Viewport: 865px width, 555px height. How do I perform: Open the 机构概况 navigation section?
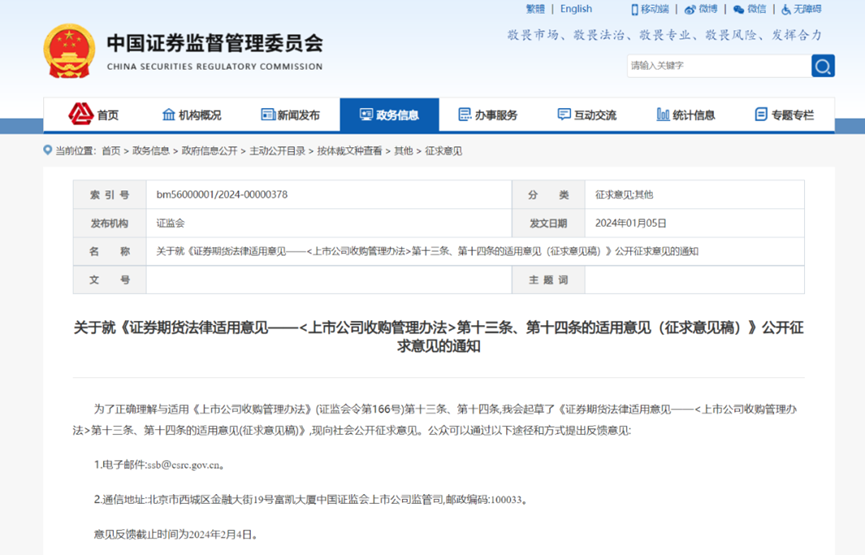pos(191,115)
